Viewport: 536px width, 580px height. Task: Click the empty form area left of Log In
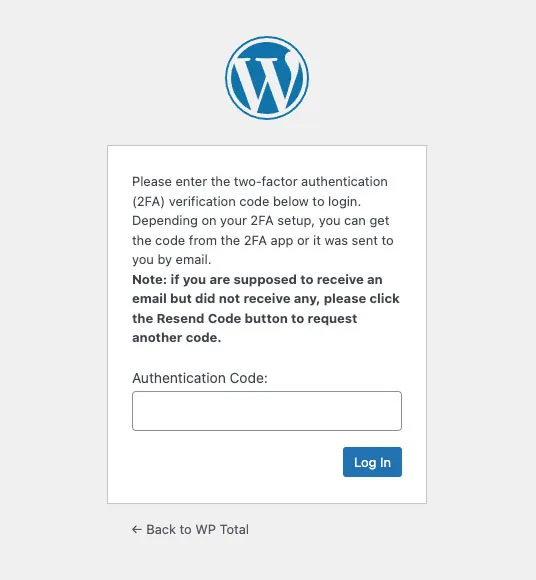[x=237, y=462]
